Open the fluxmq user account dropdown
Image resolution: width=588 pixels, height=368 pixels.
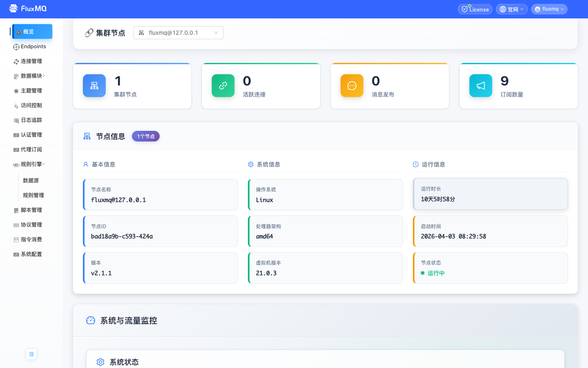(x=549, y=9)
